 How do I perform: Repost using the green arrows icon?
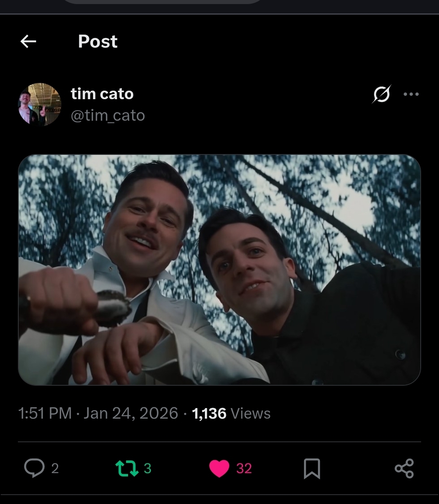pos(127,468)
